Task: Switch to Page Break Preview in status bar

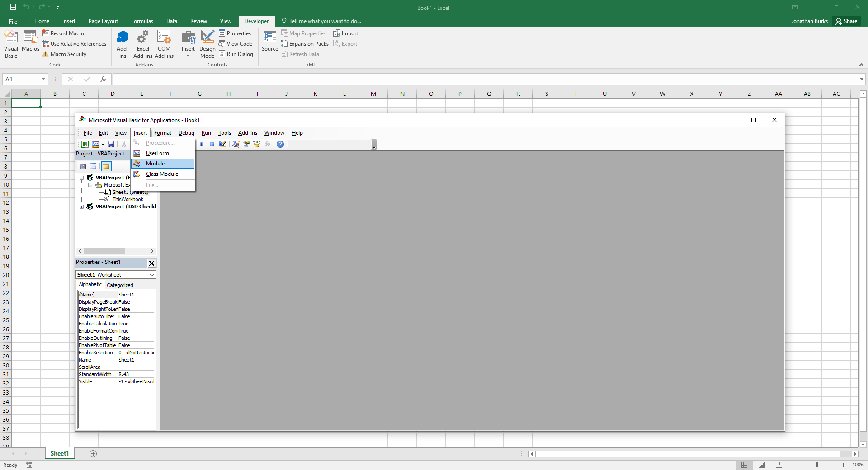Action: click(779, 465)
